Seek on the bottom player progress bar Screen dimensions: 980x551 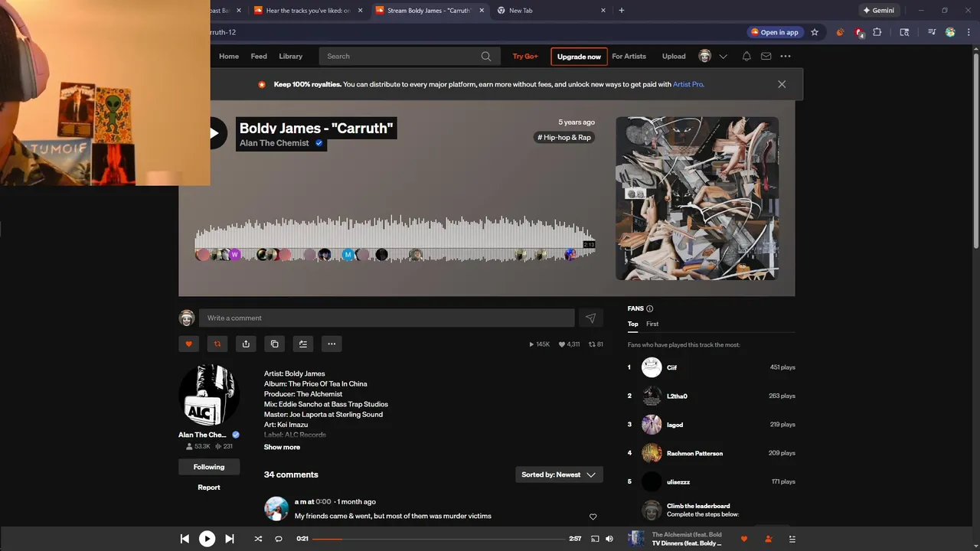click(439, 539)
